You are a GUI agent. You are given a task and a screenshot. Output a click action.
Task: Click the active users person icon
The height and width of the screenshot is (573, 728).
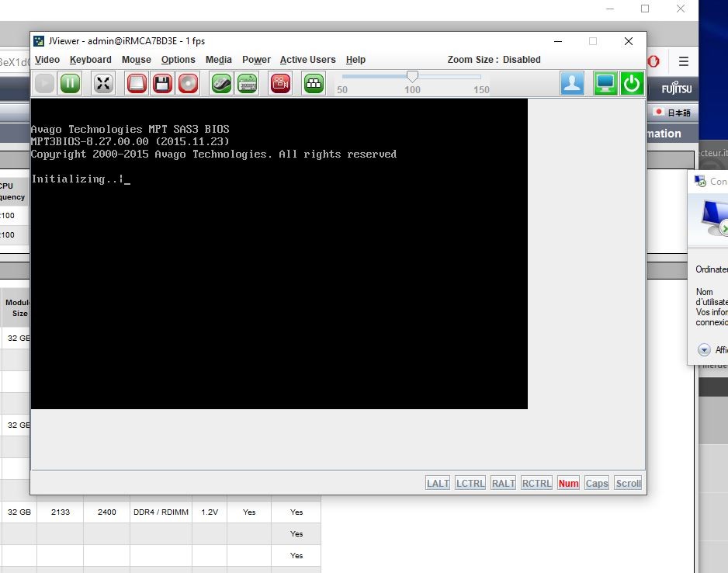(x=572, y=84)
